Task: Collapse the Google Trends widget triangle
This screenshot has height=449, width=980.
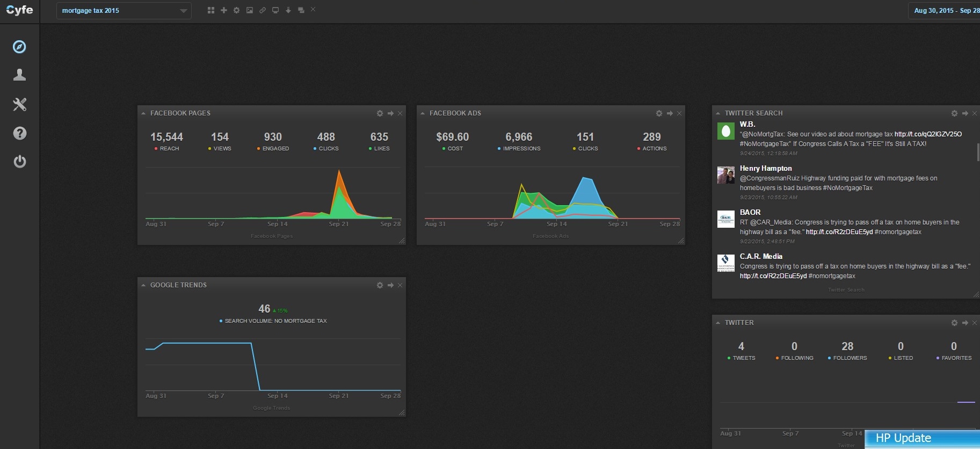Action: pyautogui.click(x=143, y=285)
